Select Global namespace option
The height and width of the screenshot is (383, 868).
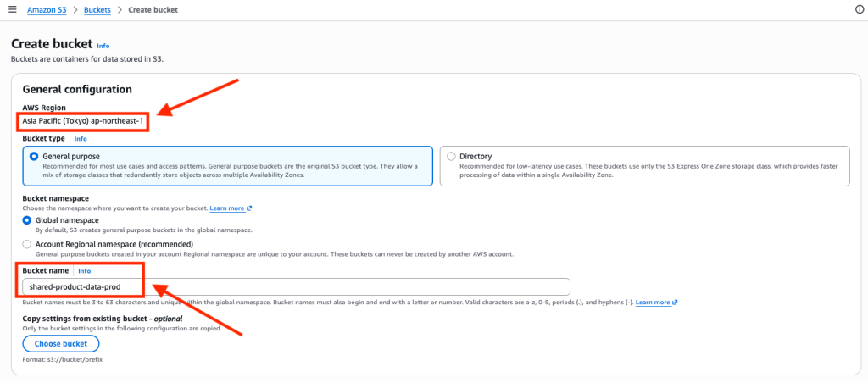click(x=26, y=220)
